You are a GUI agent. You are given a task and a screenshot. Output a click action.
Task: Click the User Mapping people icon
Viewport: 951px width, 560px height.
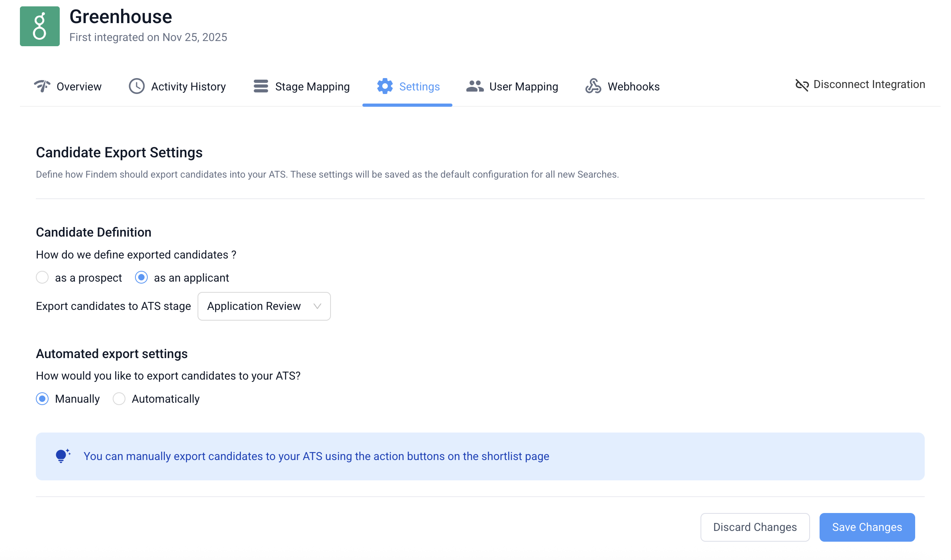click(x=475, y=86)
